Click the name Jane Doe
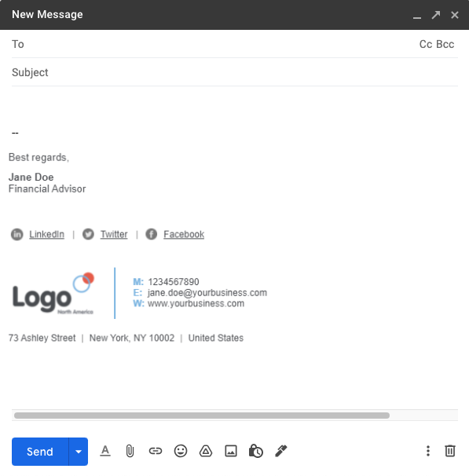This screenshot has width=469, height=476. (31, 177)
